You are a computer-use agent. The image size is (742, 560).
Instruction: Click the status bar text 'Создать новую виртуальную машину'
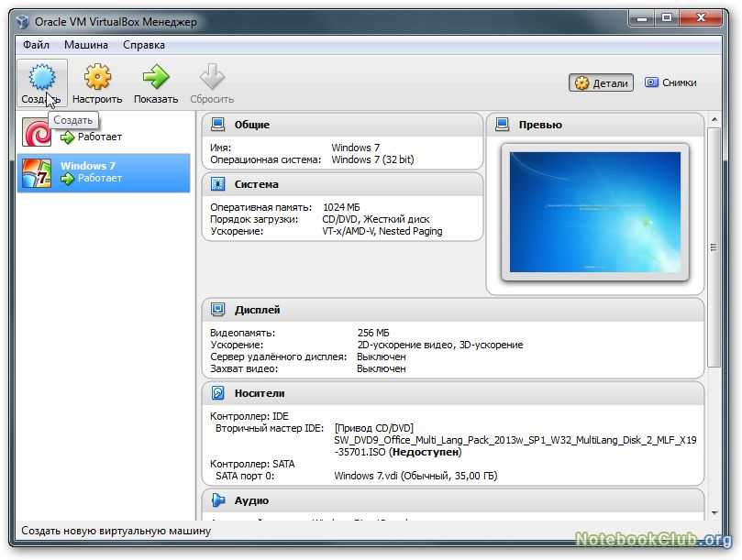(x=116, y=531)
